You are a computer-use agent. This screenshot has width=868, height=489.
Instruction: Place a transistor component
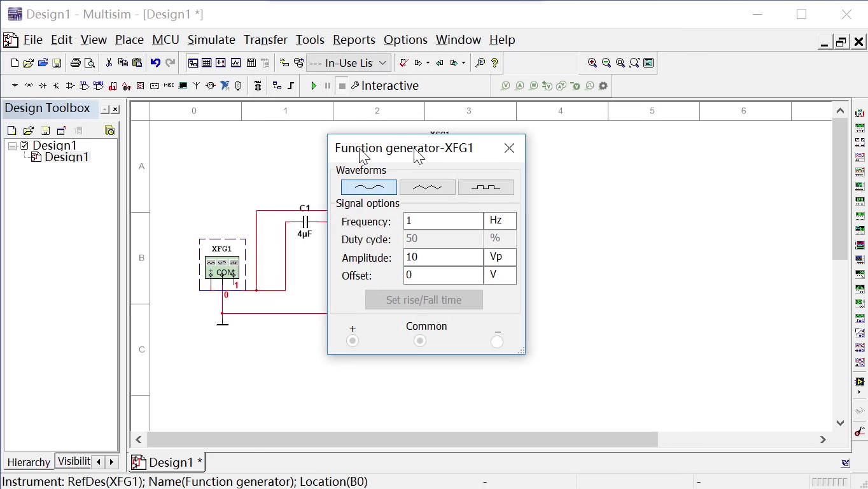(57, 86)
